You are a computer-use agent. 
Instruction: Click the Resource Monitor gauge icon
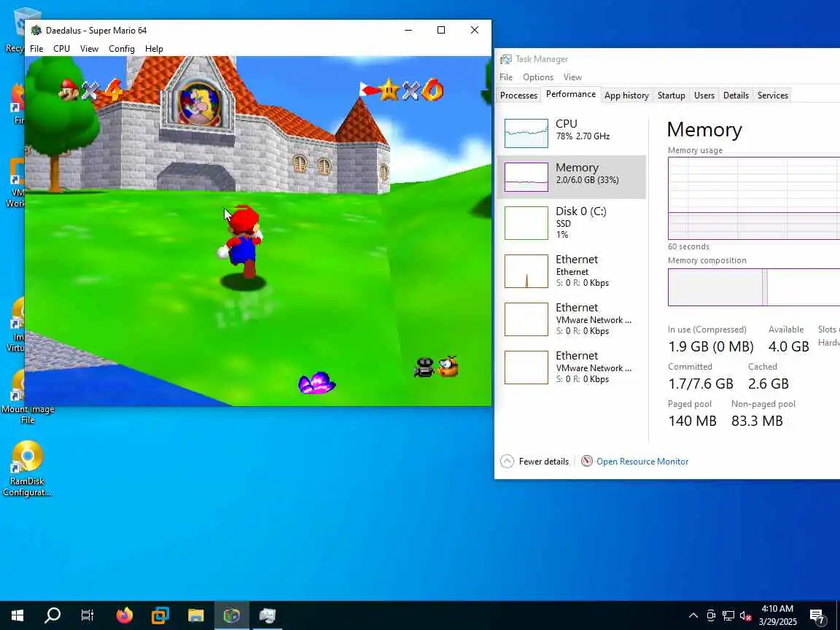pyautogui.click(x=586, y=461)
